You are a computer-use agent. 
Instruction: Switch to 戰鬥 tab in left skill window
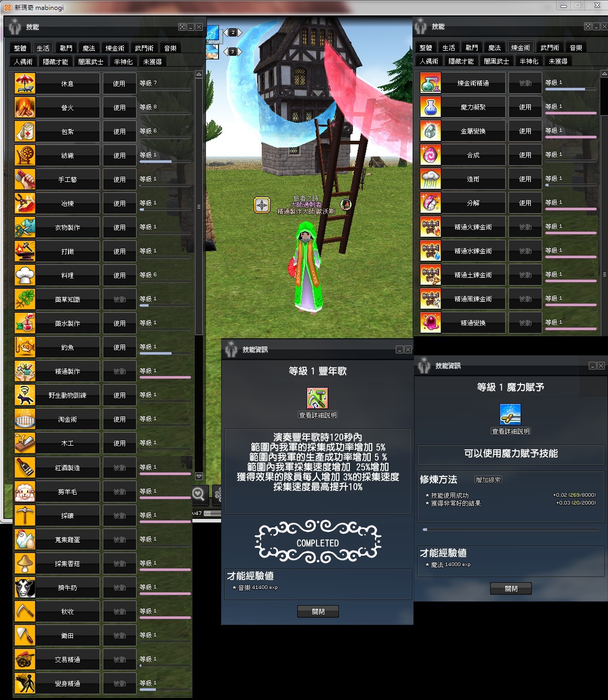(x=66, y=48)
